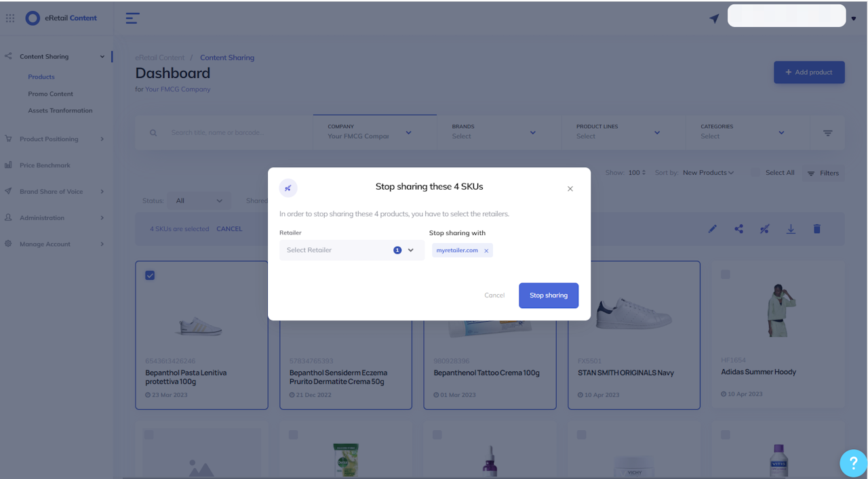Tick the Adidas Summer Hoody checkbox
This screenshot has width=868, height=479.
pyautogui.click(x=726, y=274)
